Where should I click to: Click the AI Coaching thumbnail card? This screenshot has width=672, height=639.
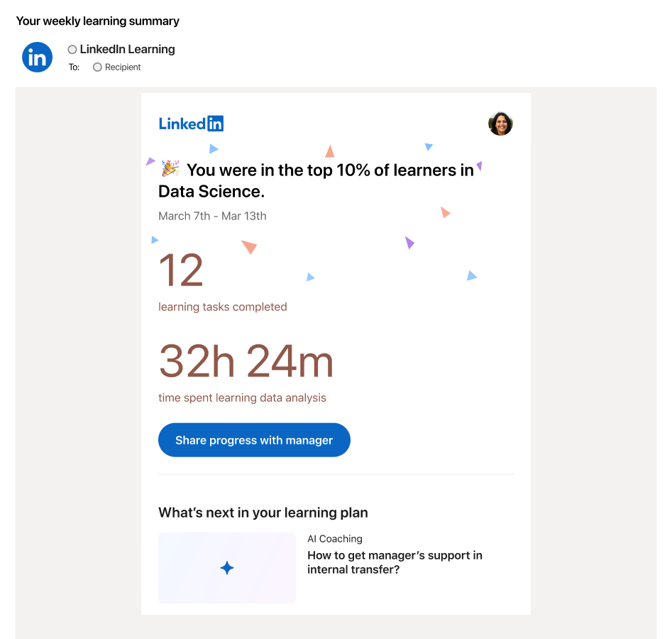(x=227, y=568)
